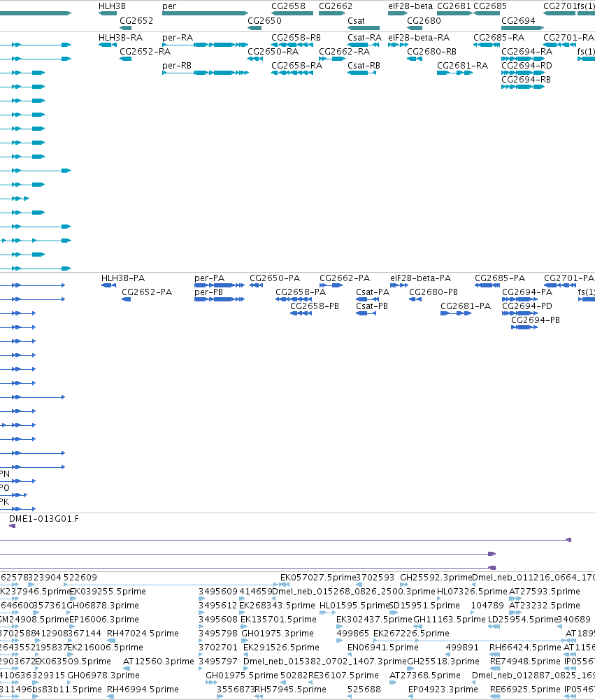Screen dimensions: 595x700
Task: Click the CG2662-PA protein label
Action: (345, 278)
